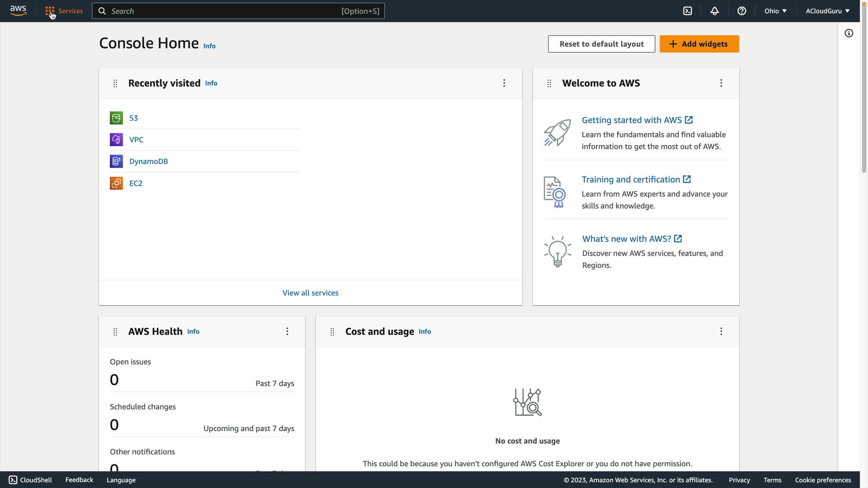Open the Services menu
This screenshot has width=868, height=488.
tap(64, 11)
